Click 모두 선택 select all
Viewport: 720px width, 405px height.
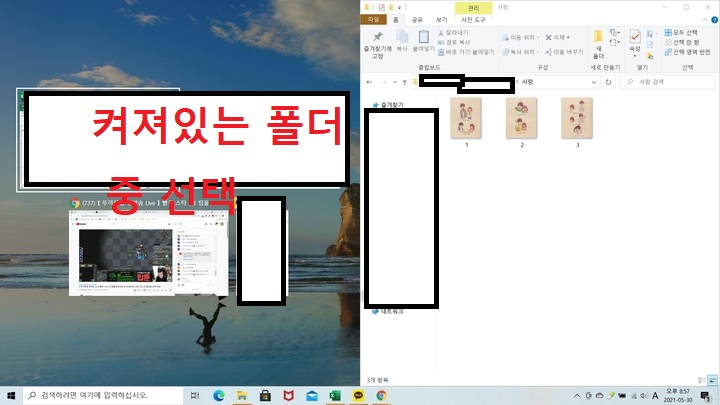pyautogui.click(x=681, y=33)
